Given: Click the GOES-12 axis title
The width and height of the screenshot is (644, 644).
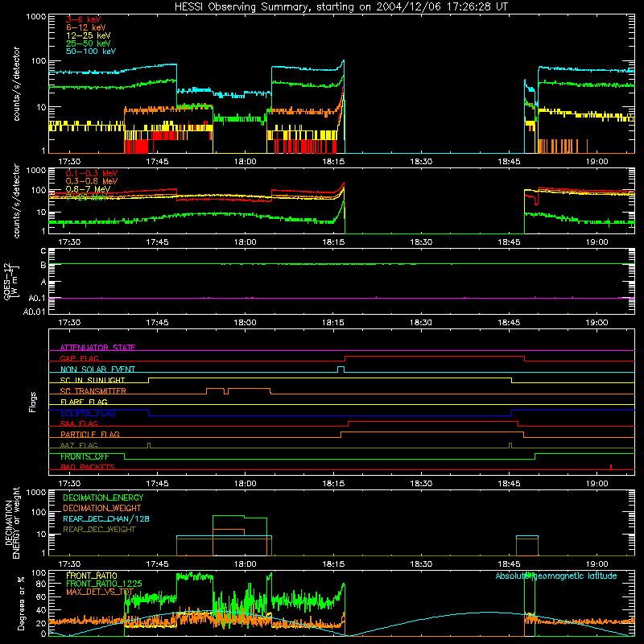Looking at the screenshot, I should pyautogui.click(x=10, y=281).
